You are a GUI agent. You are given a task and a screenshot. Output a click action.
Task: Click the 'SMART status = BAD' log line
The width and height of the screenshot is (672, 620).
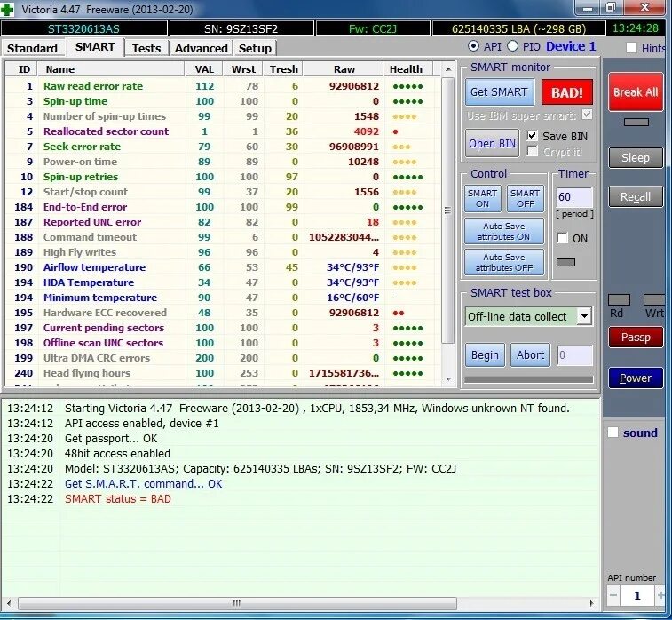pyautogui.click(x=118, y=498)
